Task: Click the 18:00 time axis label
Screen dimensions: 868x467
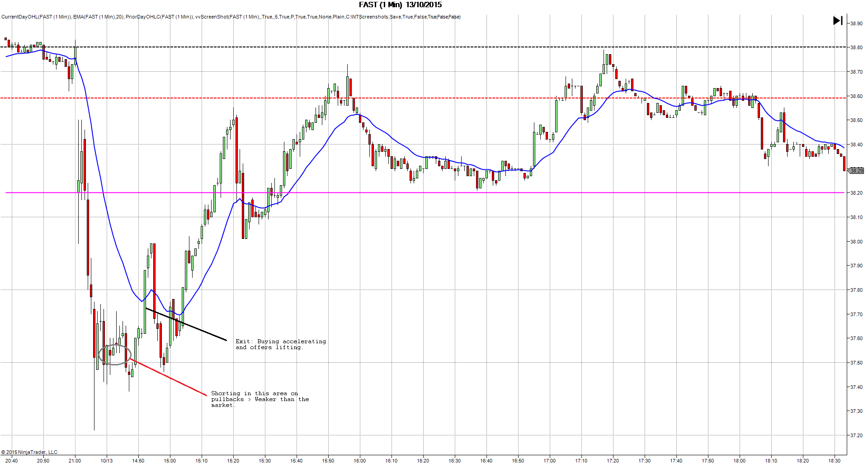Action: pyautogui.click(x=740, y=461)
